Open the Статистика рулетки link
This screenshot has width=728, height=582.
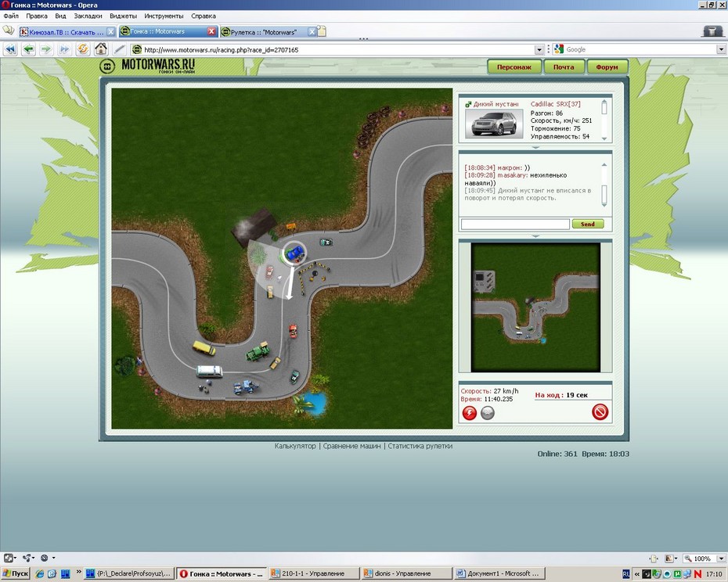420,446
